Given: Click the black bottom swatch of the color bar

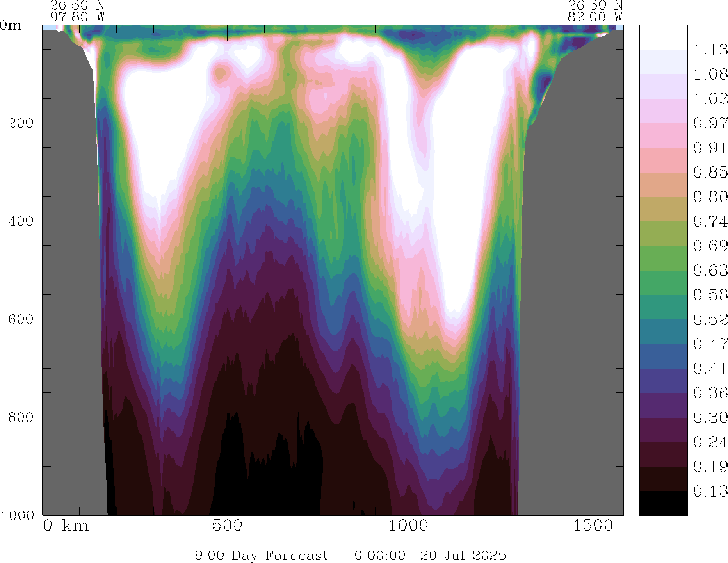Looking at the screenshot, I should [x=663, y=503].
